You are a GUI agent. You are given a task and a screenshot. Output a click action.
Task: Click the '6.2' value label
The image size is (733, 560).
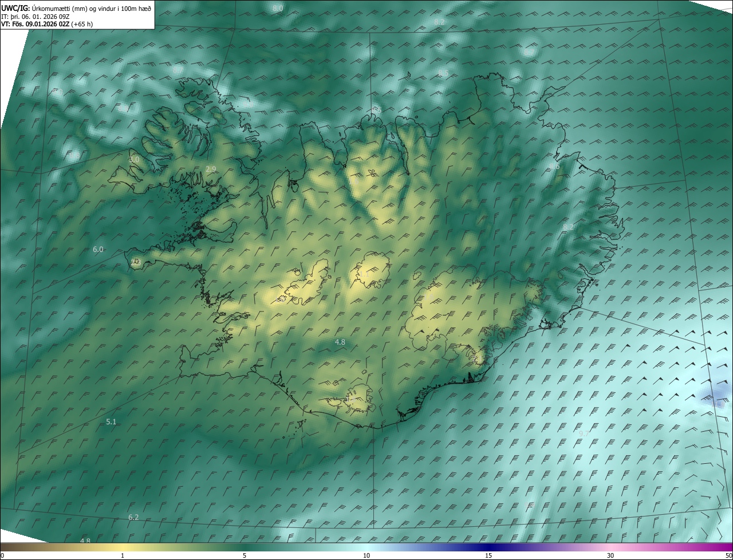click(133, 517)
